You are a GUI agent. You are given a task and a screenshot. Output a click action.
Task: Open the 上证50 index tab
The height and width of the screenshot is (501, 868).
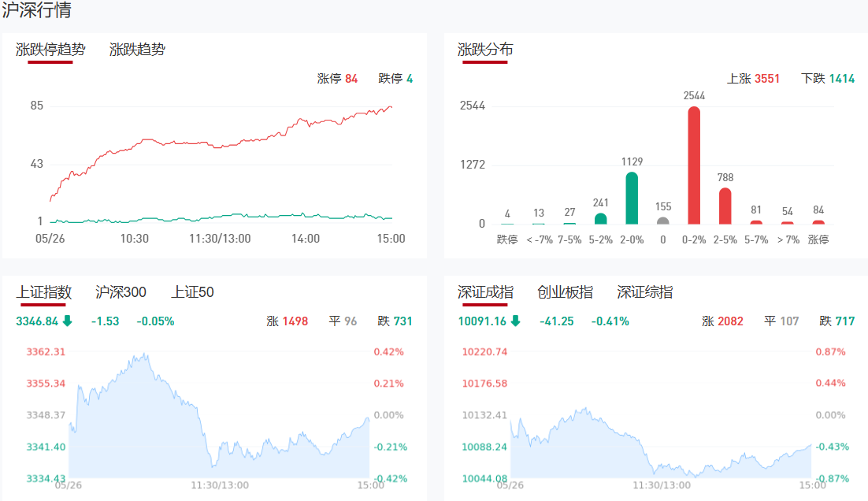[x=192, y=292]
